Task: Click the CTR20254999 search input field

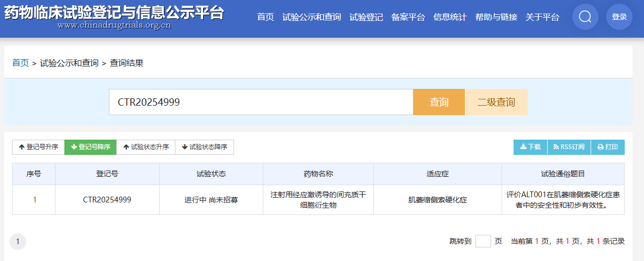Action: (261, 102)
